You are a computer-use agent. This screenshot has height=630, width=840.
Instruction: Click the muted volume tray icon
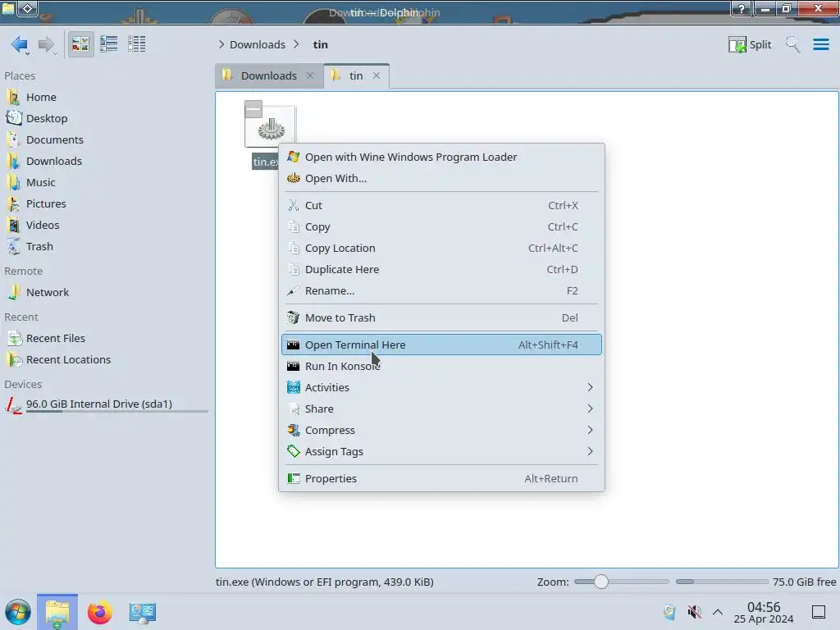694,612
